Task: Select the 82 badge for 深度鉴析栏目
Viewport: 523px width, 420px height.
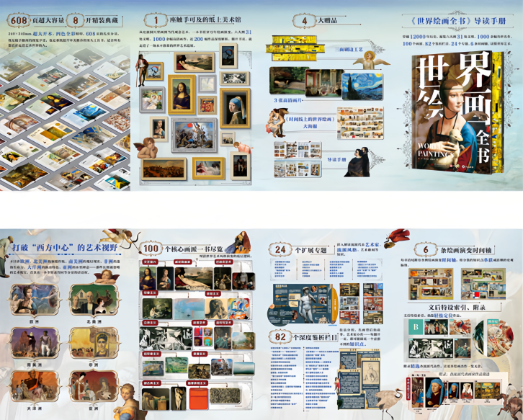Action: 280,336
